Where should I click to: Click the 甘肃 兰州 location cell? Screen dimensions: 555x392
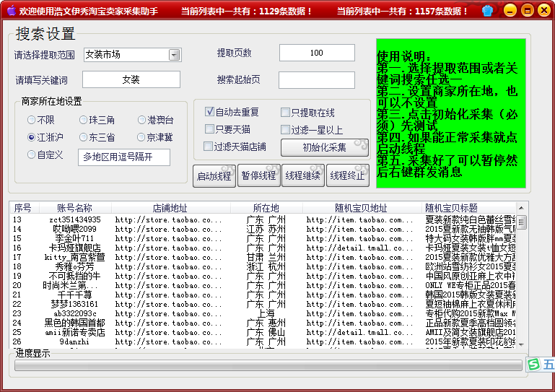[x=266, y=258]
